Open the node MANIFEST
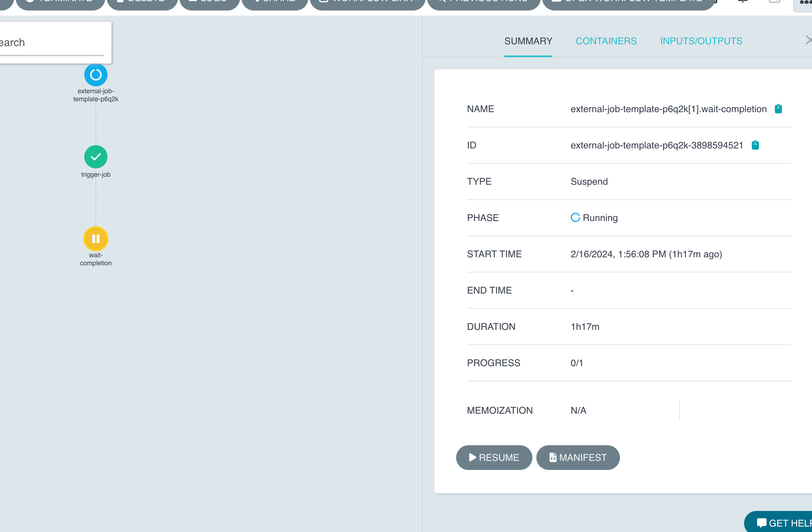 pos(578,457)
